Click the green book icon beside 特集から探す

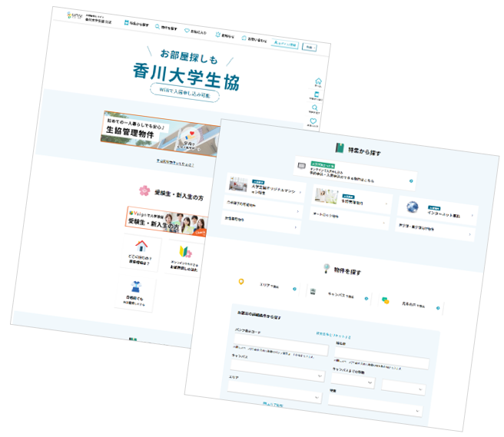point(340,148)
